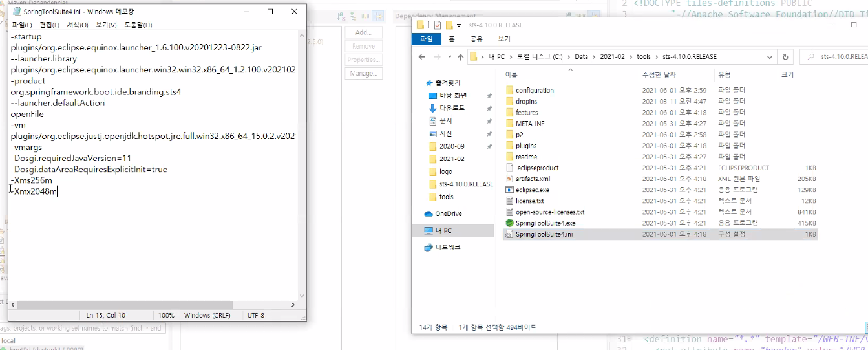Image resolution: width=868 pixels, height=350 pixels.
Task: Open the quick access toolbar customize dropdown
Action: 460,25
